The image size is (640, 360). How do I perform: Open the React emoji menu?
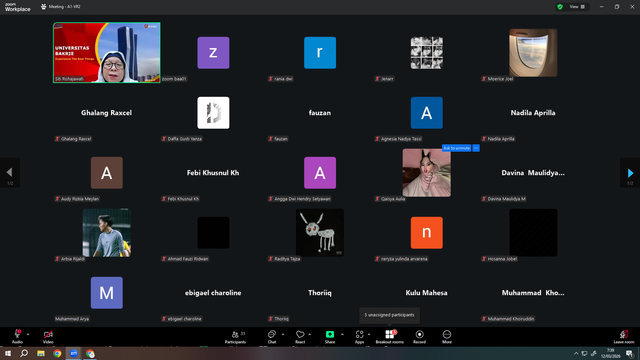point(300,337)
